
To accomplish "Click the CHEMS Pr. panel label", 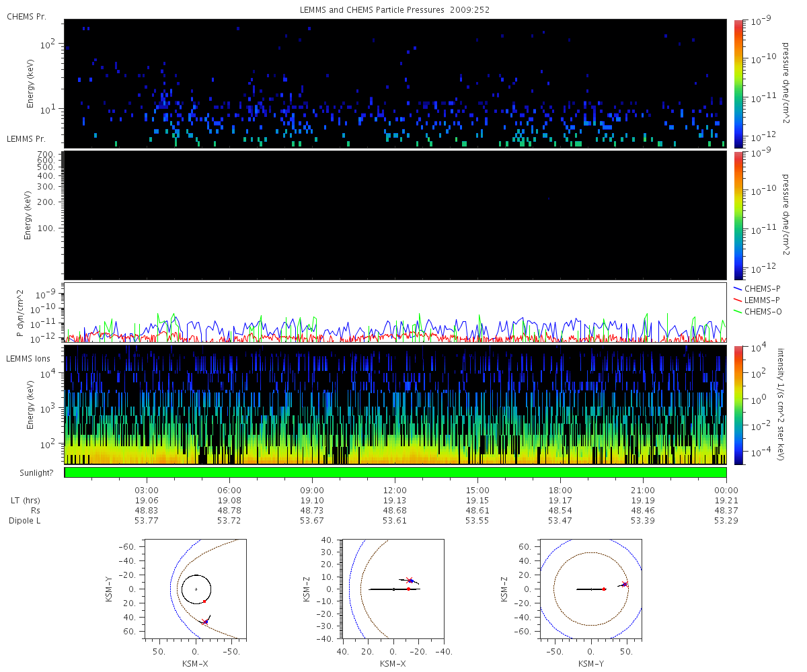I will pos(26,16).
